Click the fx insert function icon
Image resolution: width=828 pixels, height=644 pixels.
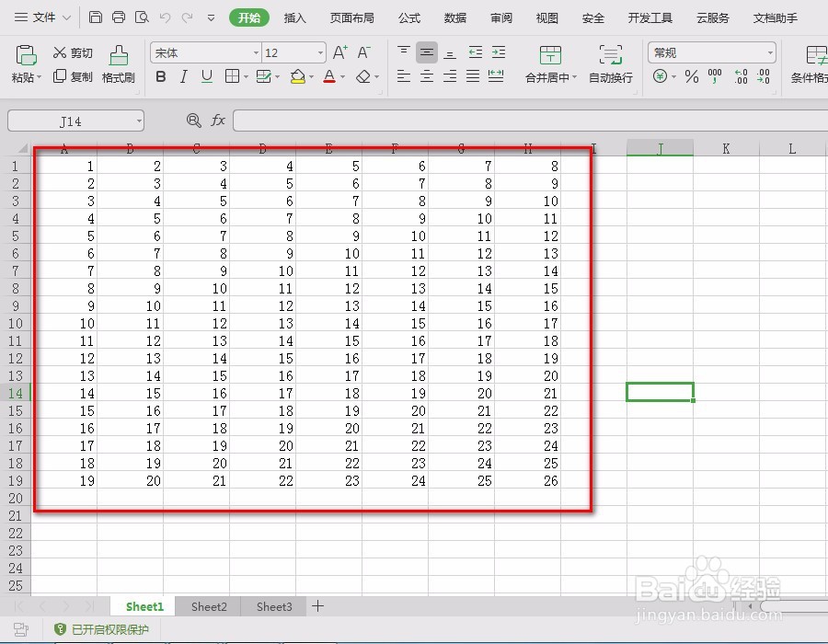pyautogui.click(x=217, y=121)
